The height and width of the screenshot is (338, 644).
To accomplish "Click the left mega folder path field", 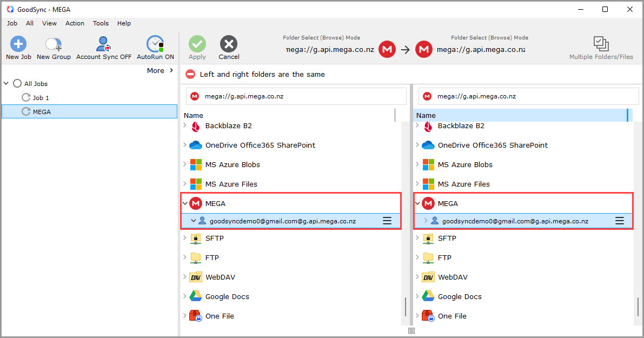I will (x=296, y=96).
